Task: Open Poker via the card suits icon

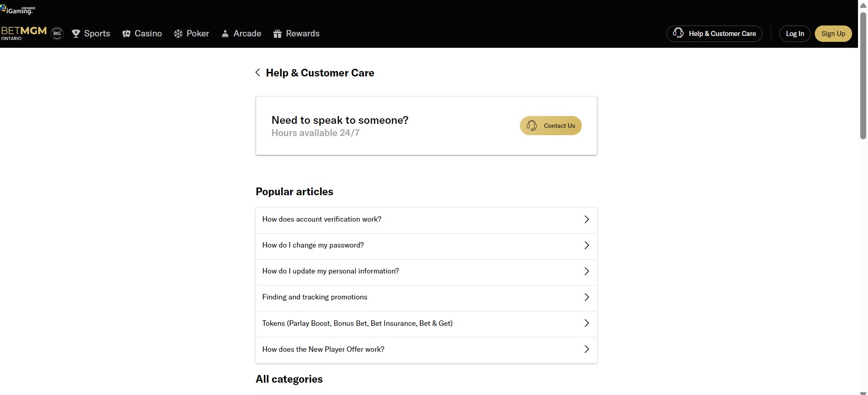Action: pyautogui.click(x=178, y=33)
